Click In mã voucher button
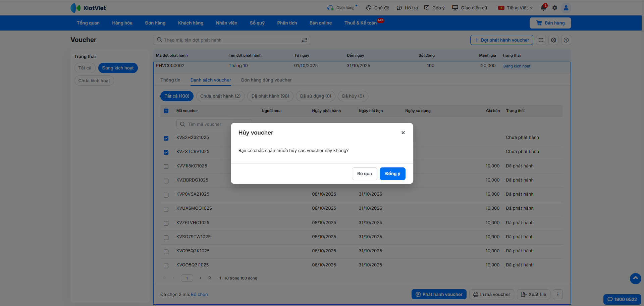The width and height of the screenshot is (644, 306). (491, 294)
